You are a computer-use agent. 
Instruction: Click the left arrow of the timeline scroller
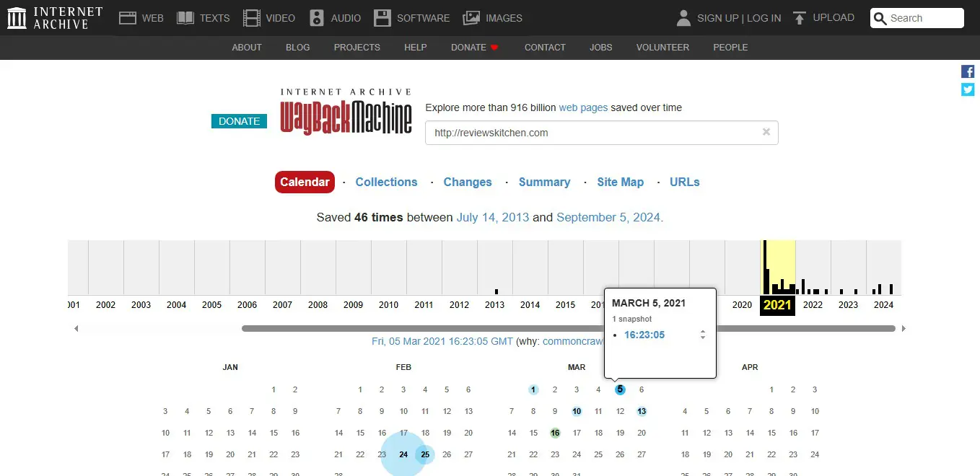click(76, 329)
